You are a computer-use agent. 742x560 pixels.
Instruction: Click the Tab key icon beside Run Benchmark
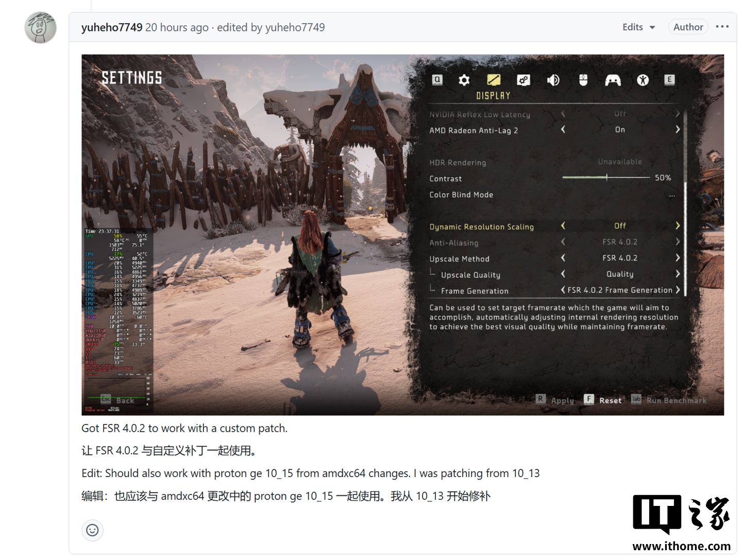click(636, 399)
